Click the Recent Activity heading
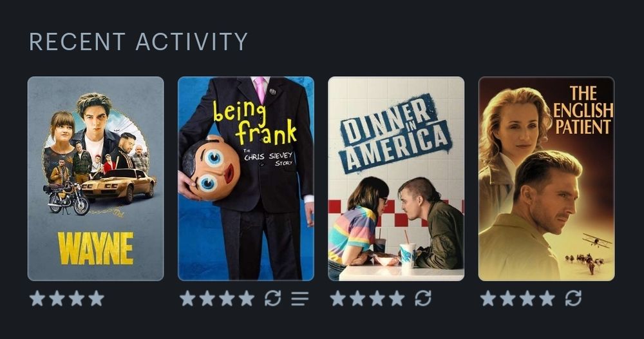 tap(138, 41)
